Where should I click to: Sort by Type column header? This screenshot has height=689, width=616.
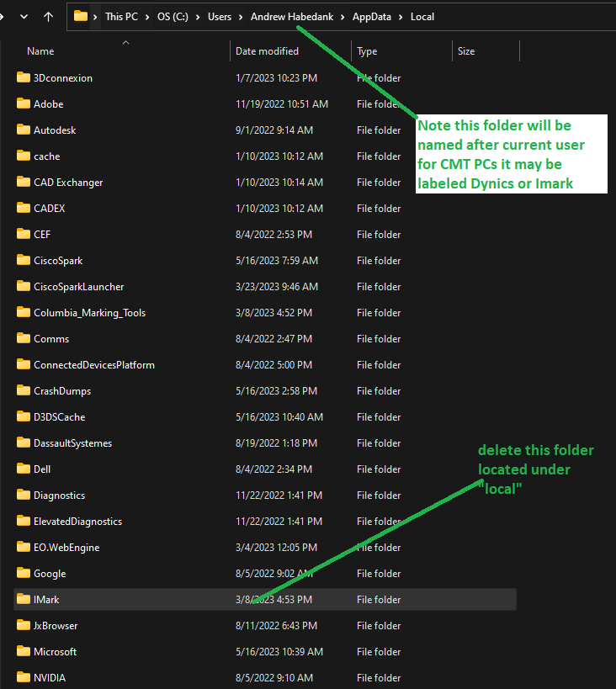pyautogui.click(x=367, y=51)
